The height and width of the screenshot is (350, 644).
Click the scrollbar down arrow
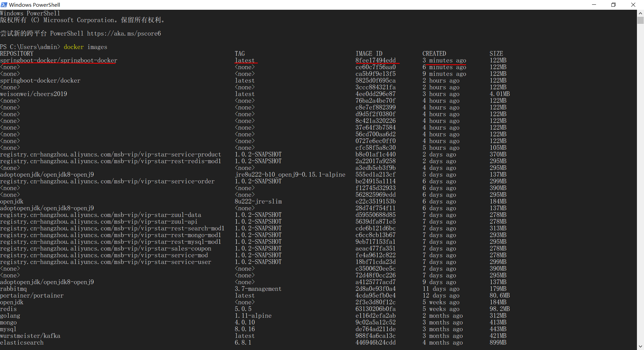[640, 346]
